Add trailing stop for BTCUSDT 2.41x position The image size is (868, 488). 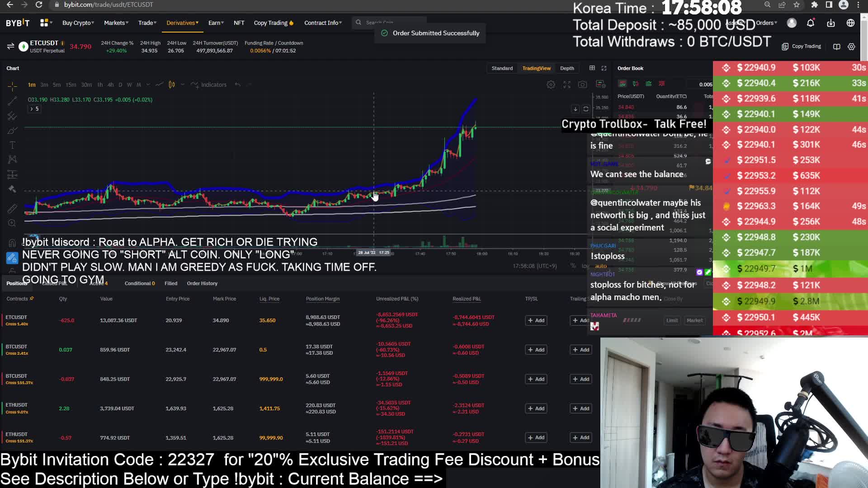(581, 350)
